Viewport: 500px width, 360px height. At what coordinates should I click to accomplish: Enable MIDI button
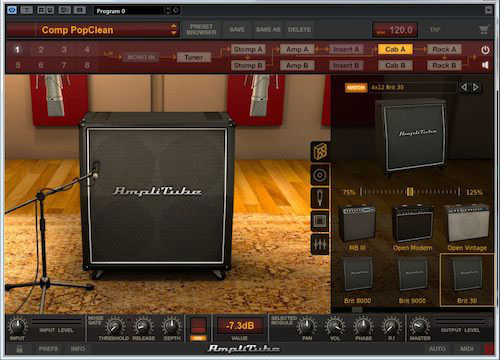(467, 349)
